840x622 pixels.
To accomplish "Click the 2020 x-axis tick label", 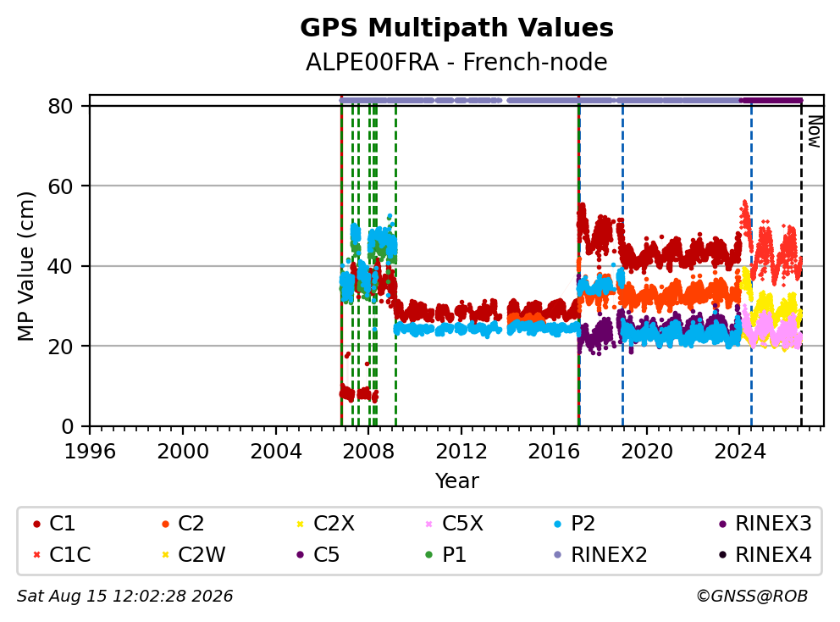I will click(x=647, y=452).
